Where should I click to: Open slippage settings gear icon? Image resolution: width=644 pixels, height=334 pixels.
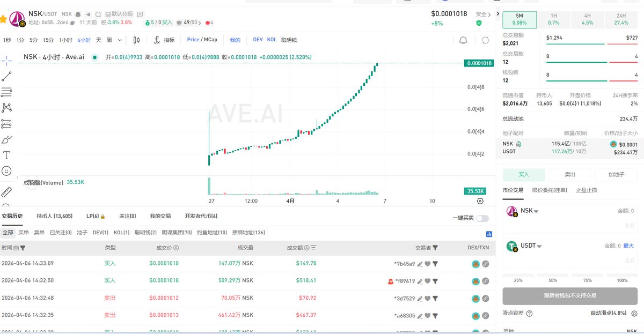click(x=634, y=313)
